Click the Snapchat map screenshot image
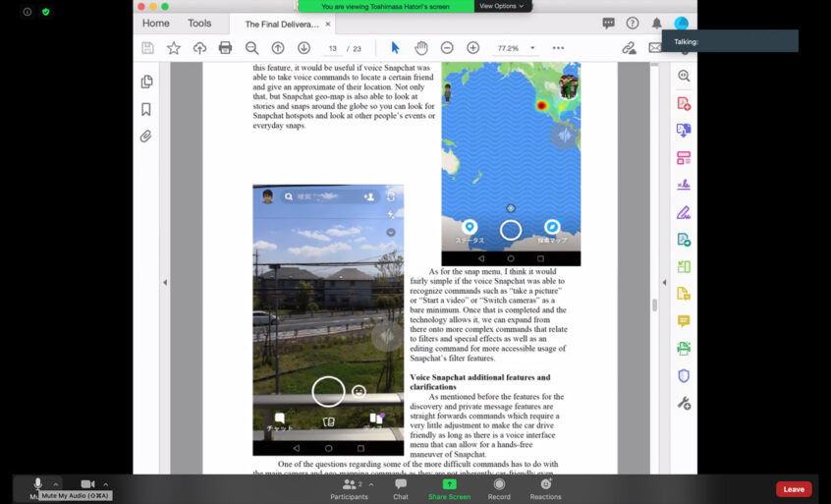Viewport: 831px width, 504px height. pos(511,164)
